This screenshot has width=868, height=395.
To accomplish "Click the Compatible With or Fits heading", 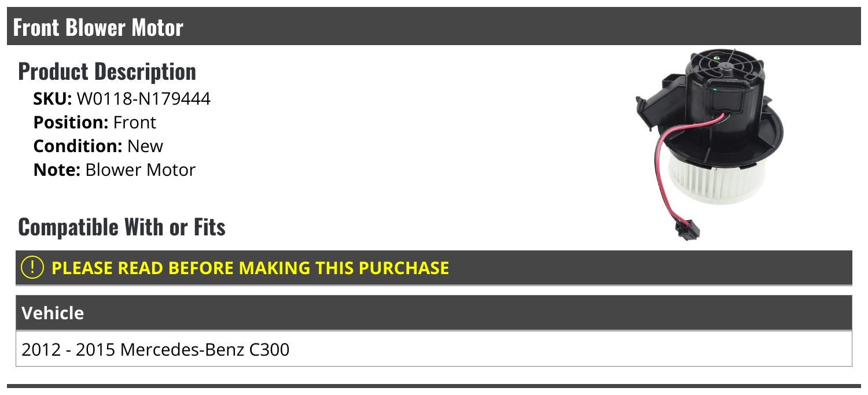I will (x=122, y=227).
